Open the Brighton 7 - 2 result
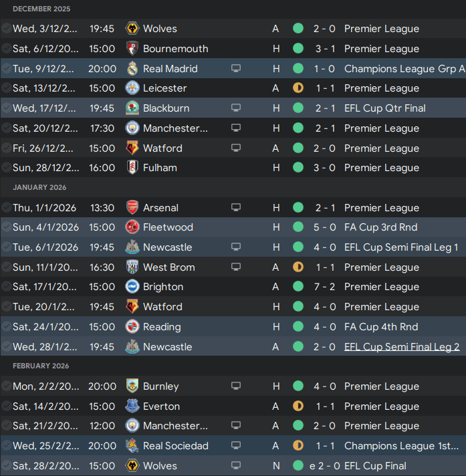This screenshot has width=466, height=476. point(324,287)
